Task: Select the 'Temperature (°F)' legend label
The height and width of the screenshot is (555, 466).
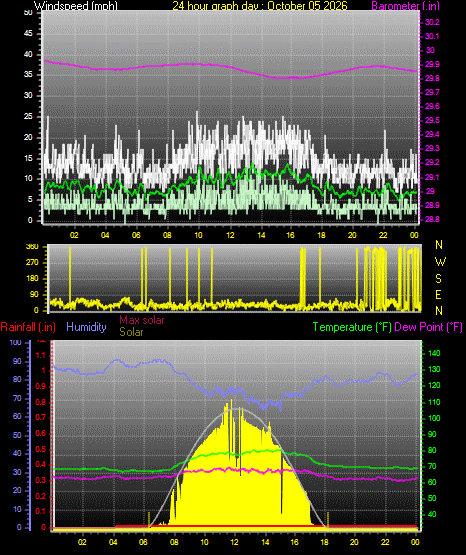Action: click(352, 327)
